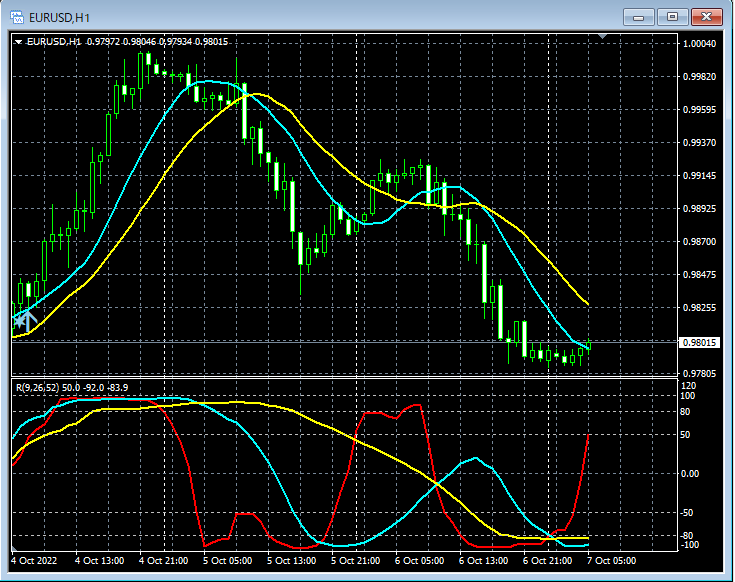Click the 0.97805 price scale label
The height and width of the screenshot is (582, 735).
(699, 373)
